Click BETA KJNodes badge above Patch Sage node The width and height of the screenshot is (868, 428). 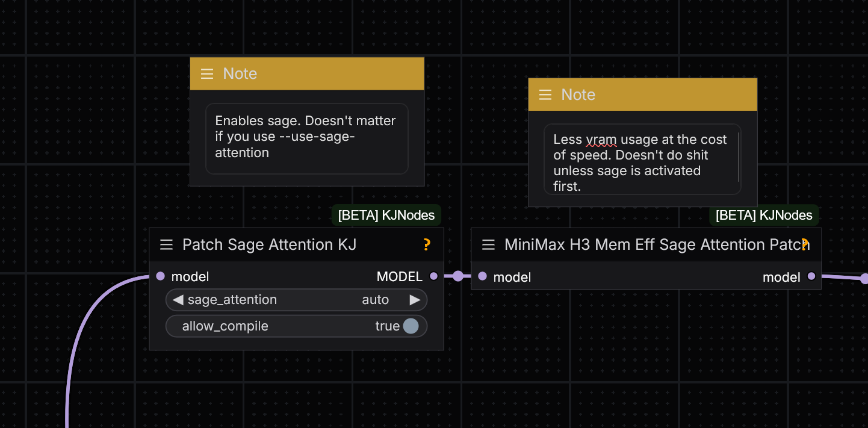coord(386,216)
